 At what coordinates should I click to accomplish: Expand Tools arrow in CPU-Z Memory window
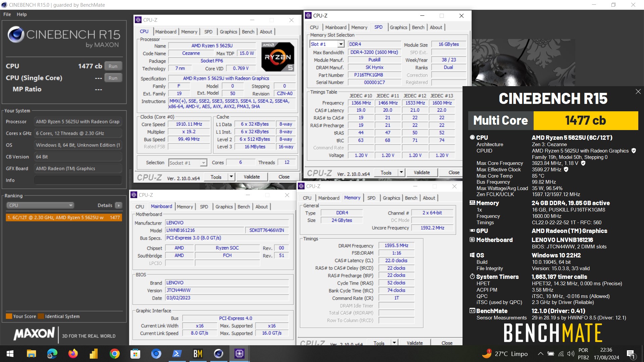pyautogui.click(x=394, y=342)
